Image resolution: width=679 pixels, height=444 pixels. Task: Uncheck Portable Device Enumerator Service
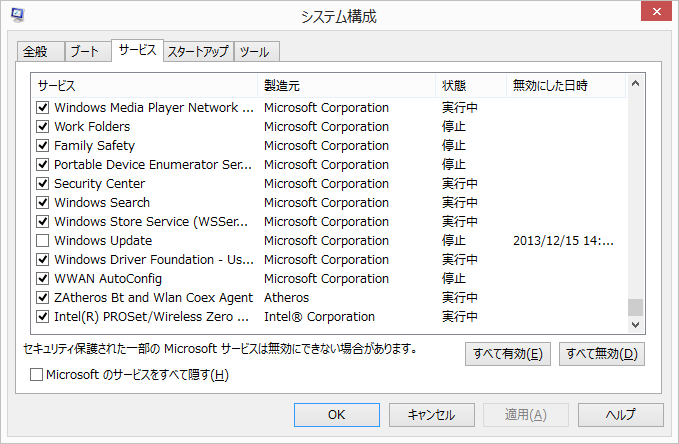coord(42,165)
